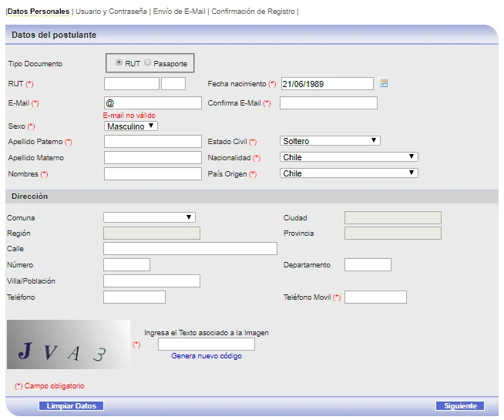Focus the captcha text input field

click(x=206, y=344)
